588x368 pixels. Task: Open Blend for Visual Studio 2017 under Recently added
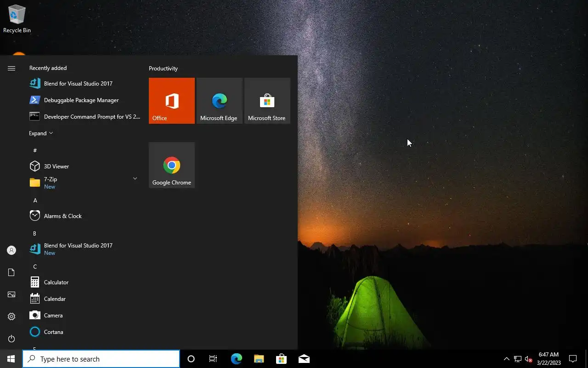coord(85,83)
